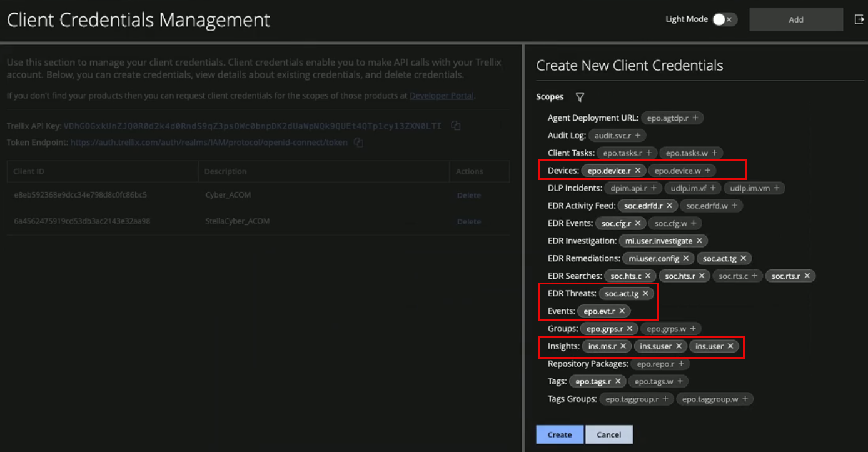Delete the Cyber_ACOM client credential
This screenshot has height=452, width=868.
point(468,195)
